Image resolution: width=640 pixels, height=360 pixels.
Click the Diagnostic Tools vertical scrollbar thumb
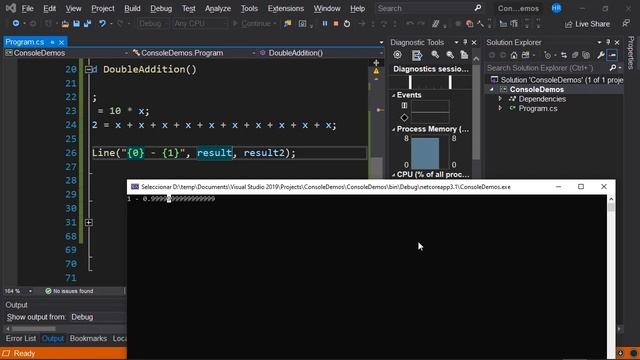[x=476, y=112]
